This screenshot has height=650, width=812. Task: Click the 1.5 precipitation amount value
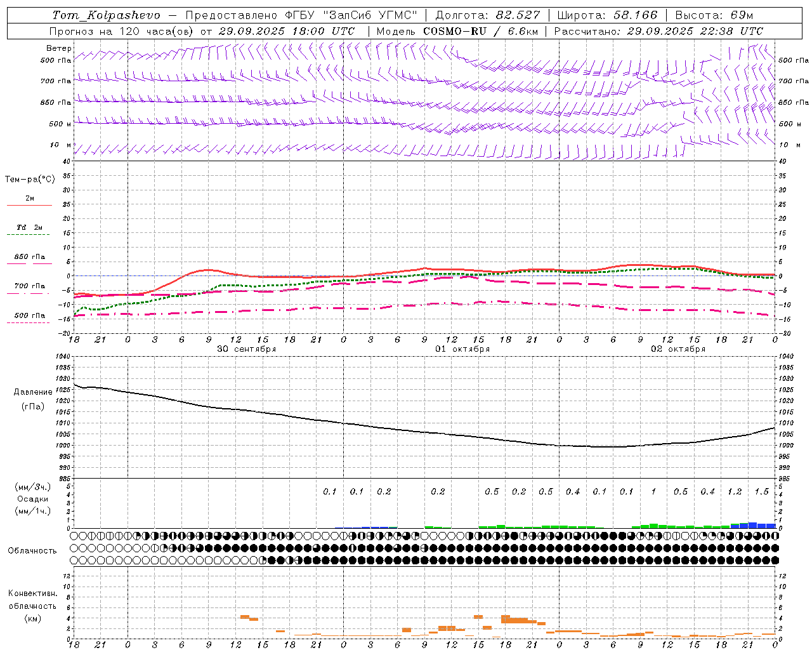pos(761,491)
